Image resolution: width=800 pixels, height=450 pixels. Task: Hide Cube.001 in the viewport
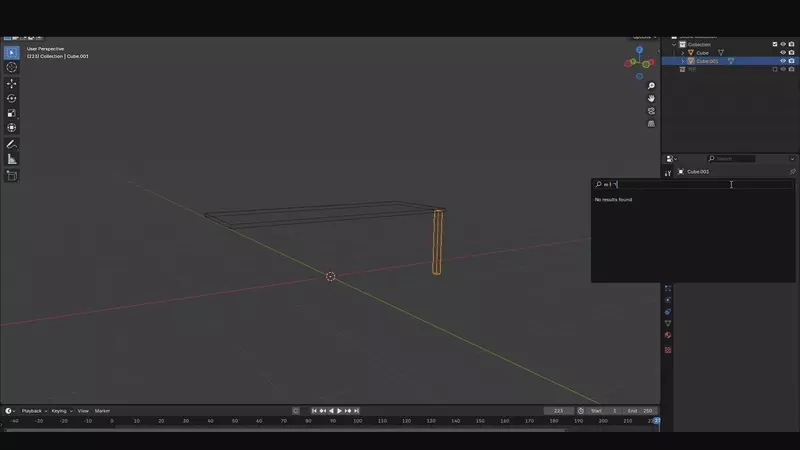tap(783, 61)
